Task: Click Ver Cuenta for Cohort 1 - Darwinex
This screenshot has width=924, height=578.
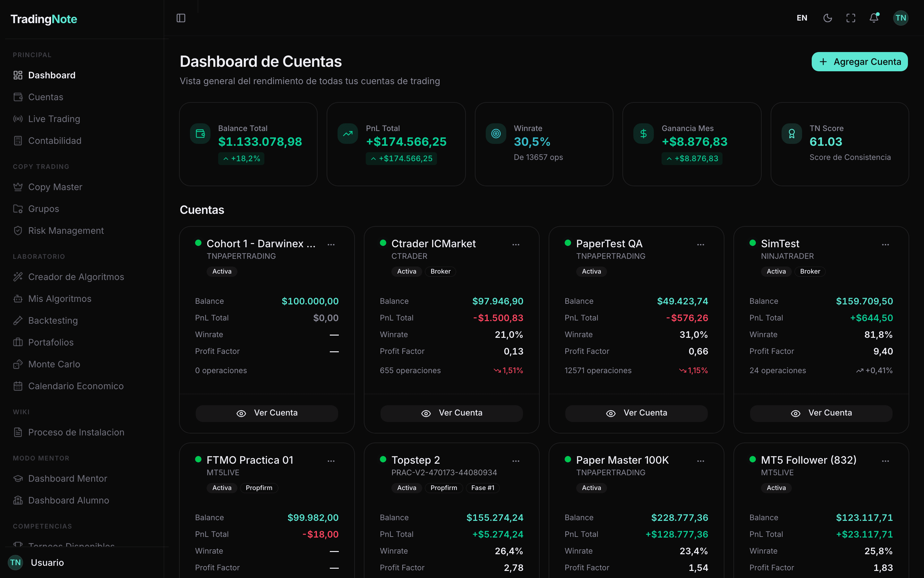Action: [267, 413]
